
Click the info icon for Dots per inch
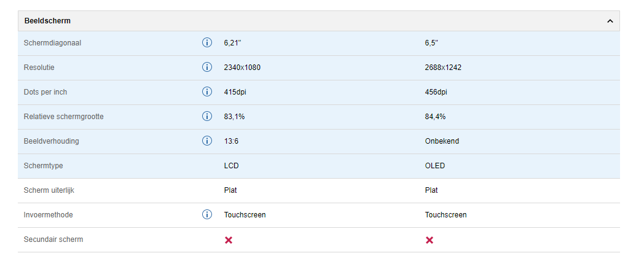pyautogui.click(x=207, y=92)
